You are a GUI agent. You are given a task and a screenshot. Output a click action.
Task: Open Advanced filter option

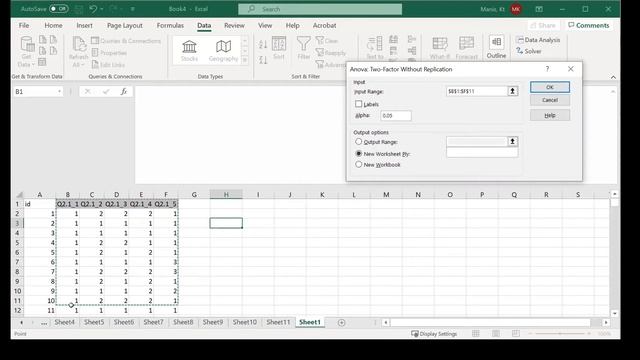(x=331, y=64)
